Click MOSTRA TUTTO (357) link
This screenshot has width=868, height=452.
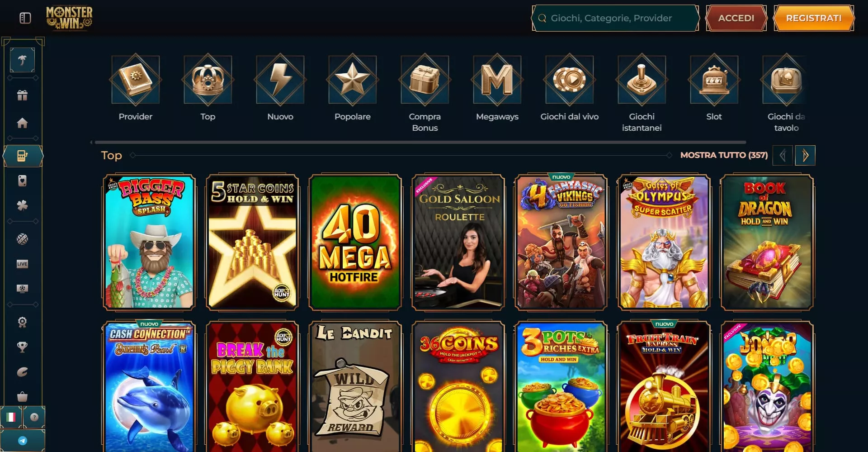724,155
